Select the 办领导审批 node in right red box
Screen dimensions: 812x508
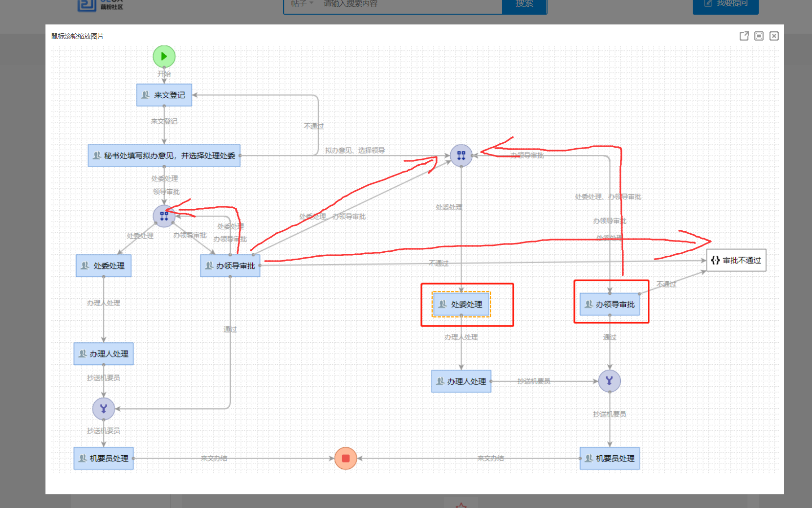tap(610, 304)
